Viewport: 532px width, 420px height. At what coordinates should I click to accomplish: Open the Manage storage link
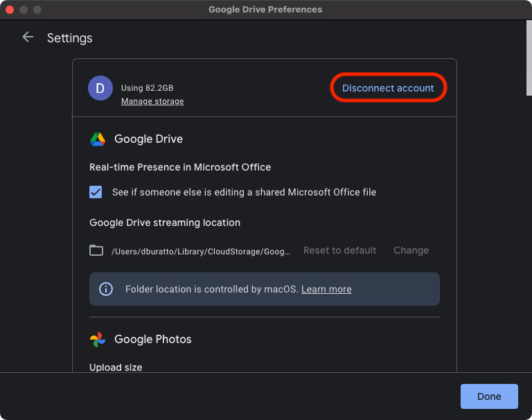(x=152, y=101)
